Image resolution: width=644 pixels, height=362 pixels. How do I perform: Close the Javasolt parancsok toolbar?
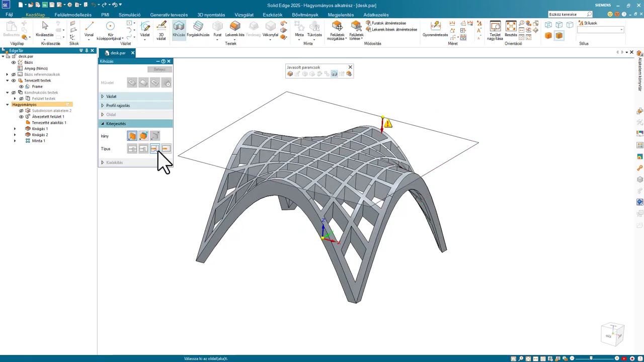[350, 67]
